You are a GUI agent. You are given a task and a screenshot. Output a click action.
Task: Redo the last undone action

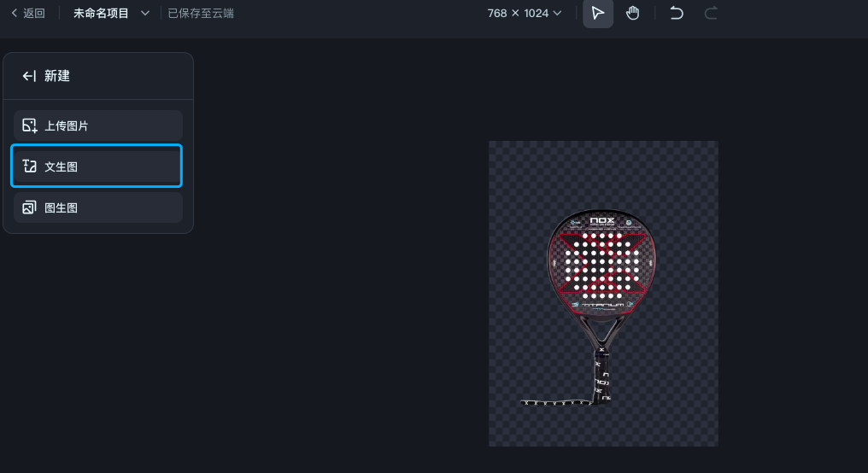coord(711,14)
